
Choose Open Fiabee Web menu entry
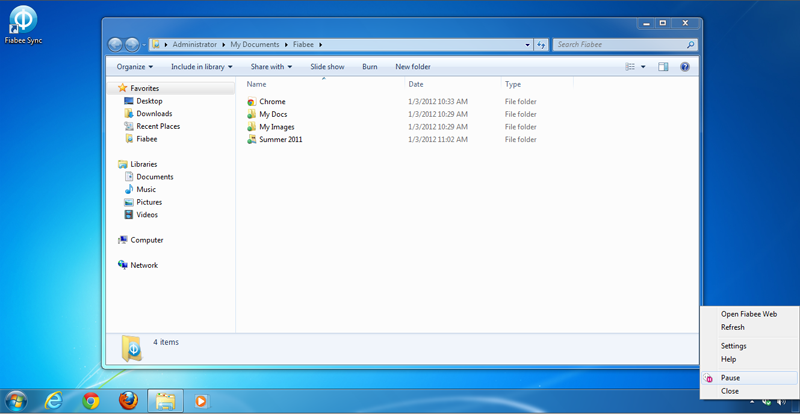[x=748, y=314]
